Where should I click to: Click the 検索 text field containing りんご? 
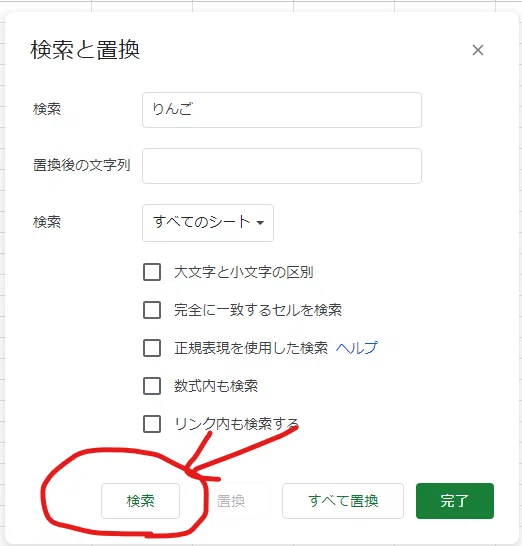coord(282,110)
